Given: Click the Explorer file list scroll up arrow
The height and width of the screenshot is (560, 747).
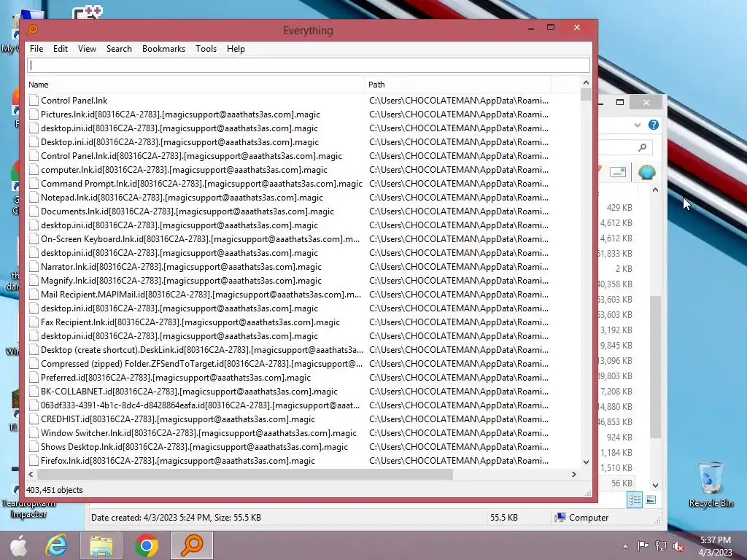Looking at the screenshot, I should click(x=656, y=190).
